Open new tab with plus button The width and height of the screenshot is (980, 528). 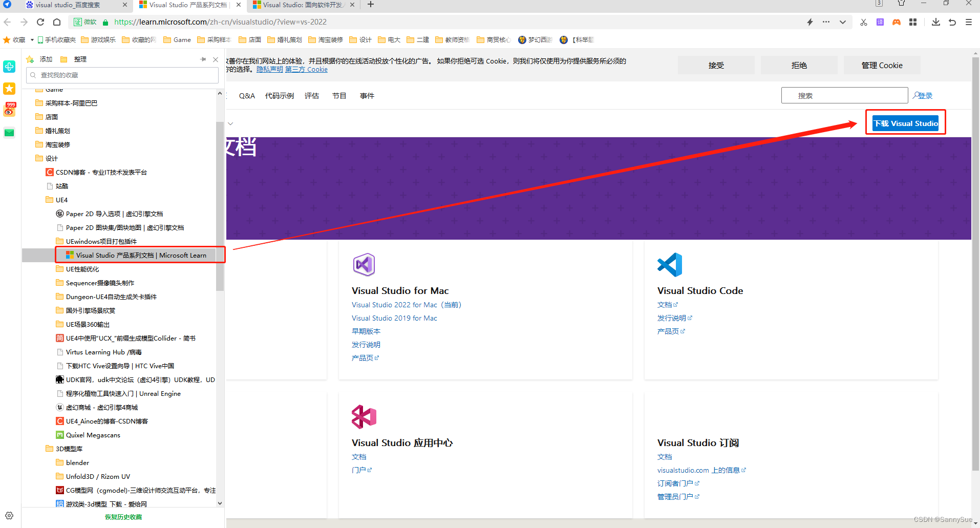click(371, 5)
